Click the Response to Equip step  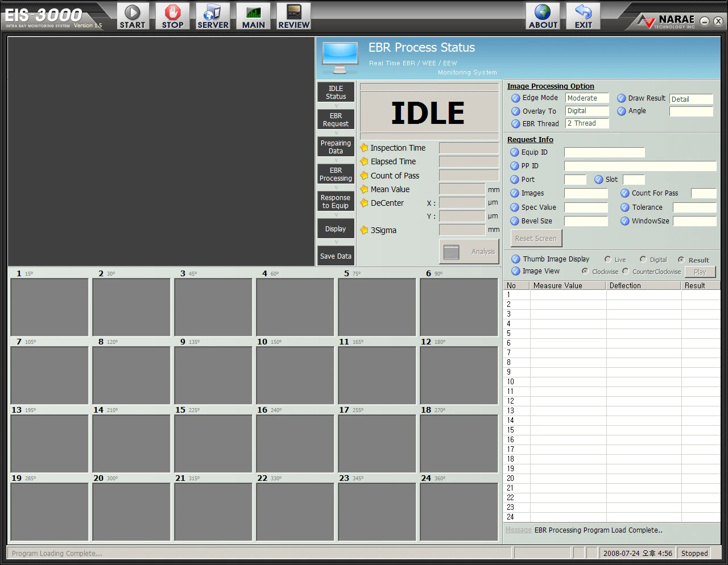click(336, 201)
